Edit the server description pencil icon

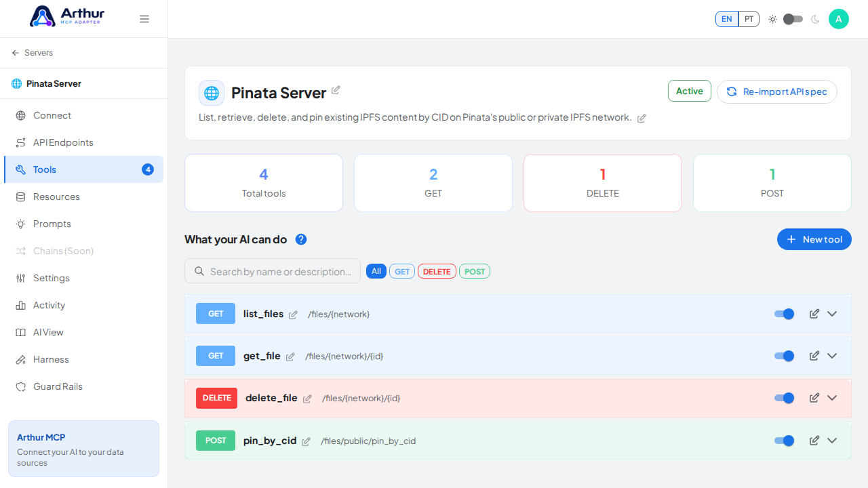[x=642, y=118]
